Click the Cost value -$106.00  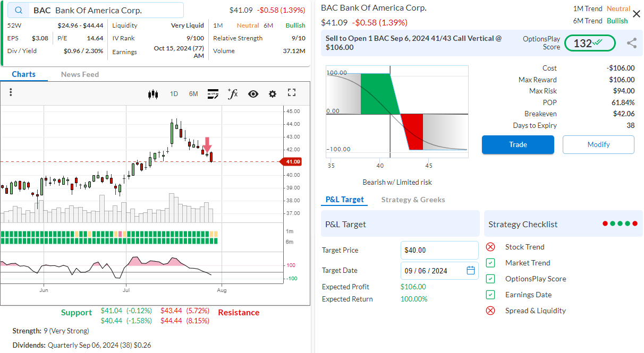pyautogui.click(x=621, y=68)
